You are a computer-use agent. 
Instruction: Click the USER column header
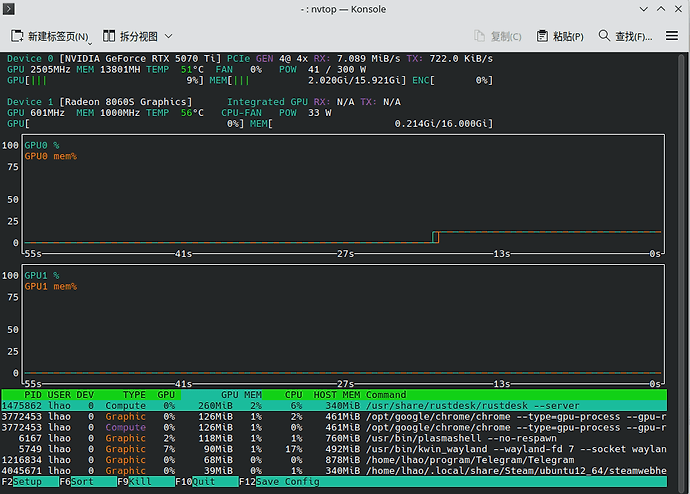[x=59, y=395]
